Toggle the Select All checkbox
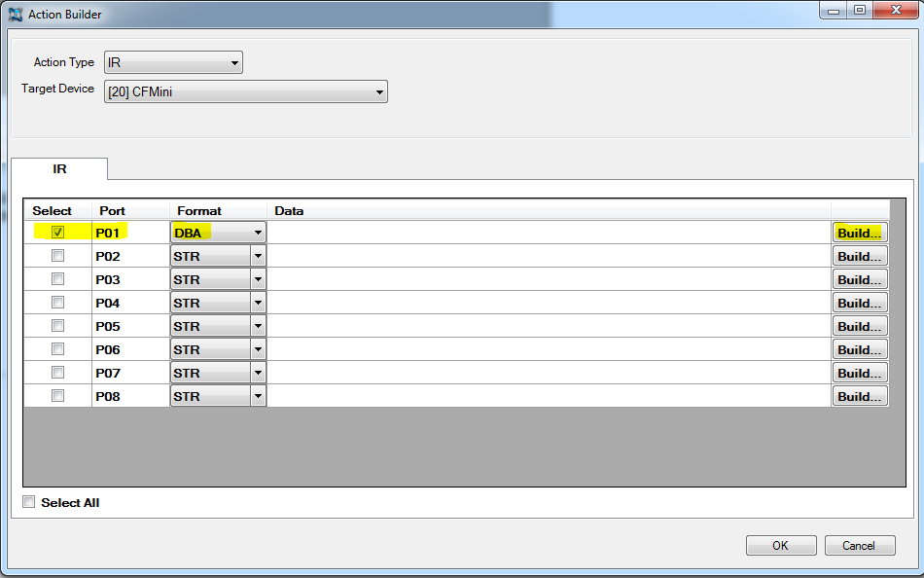This screenshot has width=924, height=578. [29, 502]
